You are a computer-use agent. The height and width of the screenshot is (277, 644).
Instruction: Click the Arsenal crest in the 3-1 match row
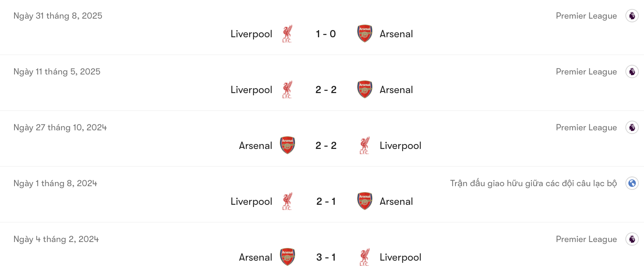(287, 257)
